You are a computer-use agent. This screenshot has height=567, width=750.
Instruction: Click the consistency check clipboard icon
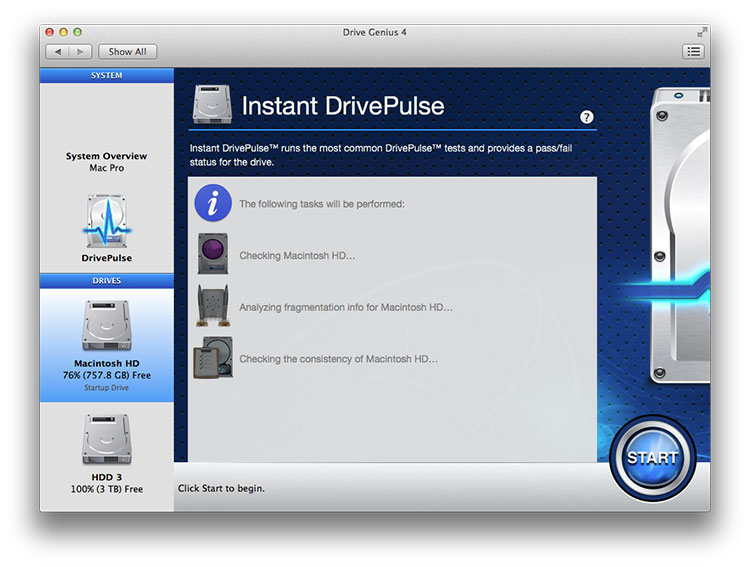[x=213, y=357]
